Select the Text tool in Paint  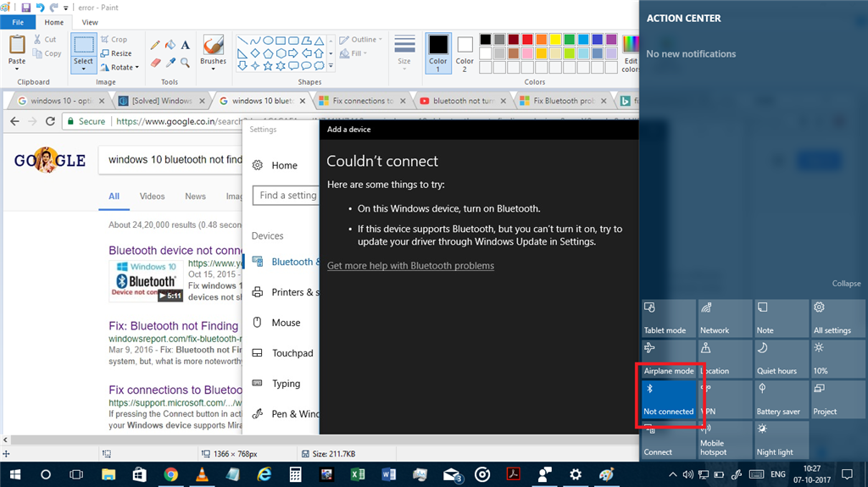(185, 46)
